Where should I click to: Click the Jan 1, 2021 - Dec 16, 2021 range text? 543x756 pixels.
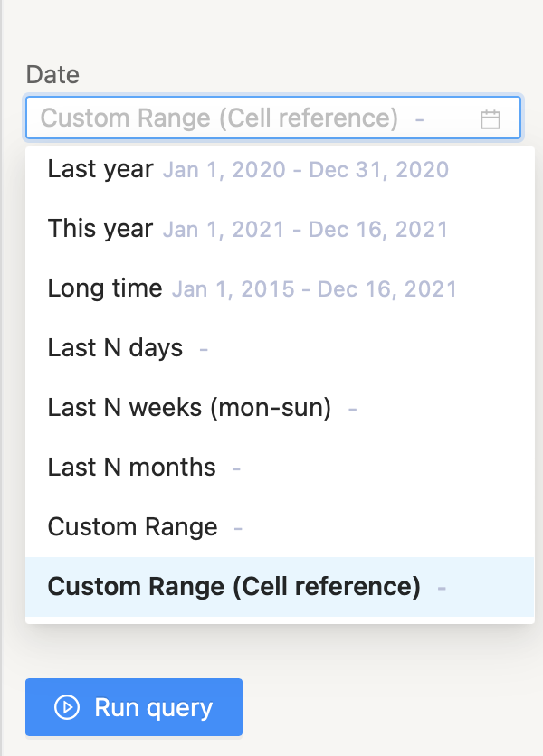tap(306, 230)
